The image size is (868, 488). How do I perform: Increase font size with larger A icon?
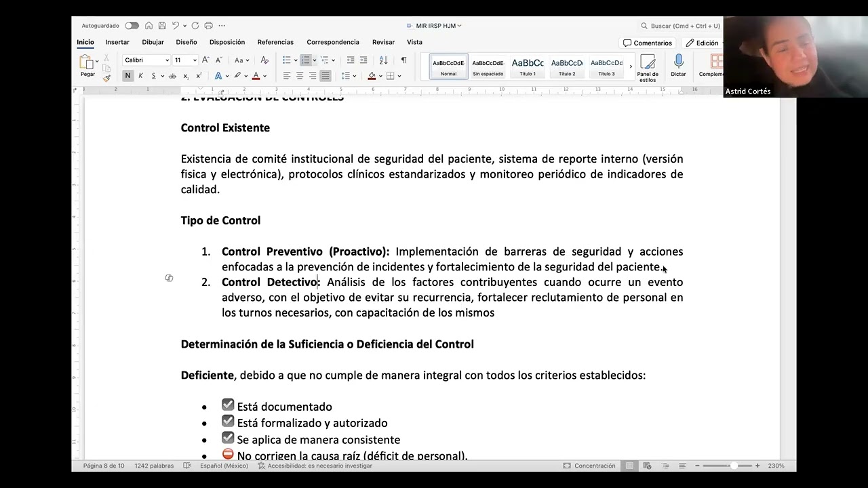point(207,60)
